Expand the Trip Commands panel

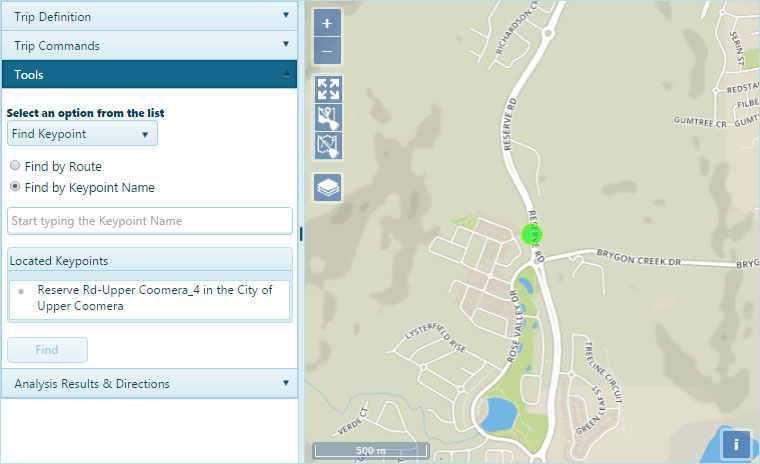[150, 45]
